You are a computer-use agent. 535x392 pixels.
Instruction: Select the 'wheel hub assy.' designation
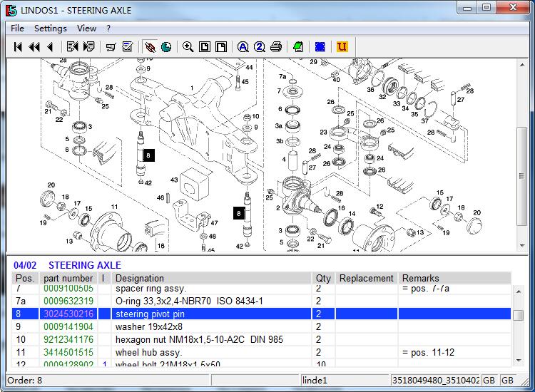pos(149,353)
